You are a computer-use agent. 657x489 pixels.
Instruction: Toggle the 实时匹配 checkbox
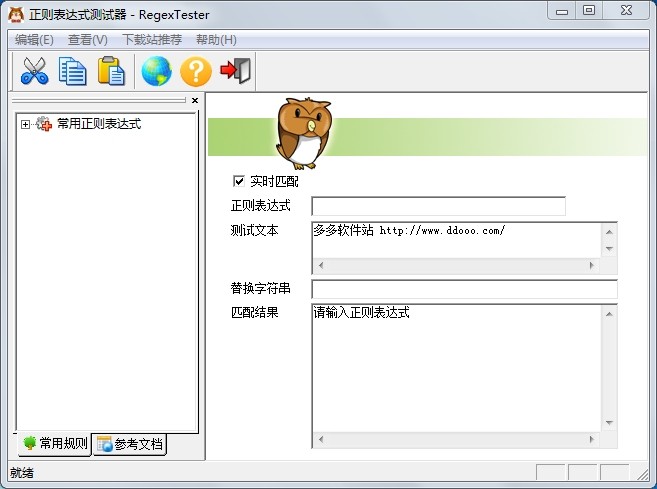coord(238,181)
